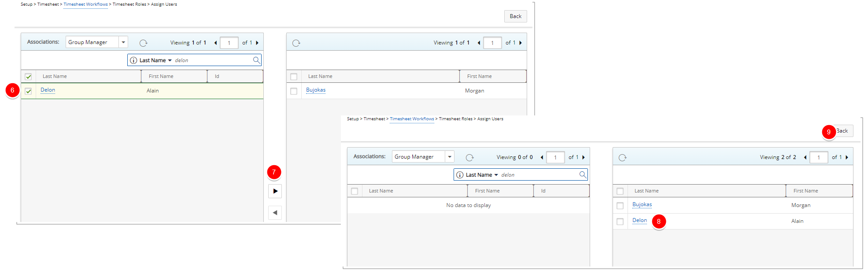Image resolution: width=868 pixels, height=274 pixels.
Task: Go to previous page in Viewing 0 of 0 toolbar
Action: (x=542, y=157)
